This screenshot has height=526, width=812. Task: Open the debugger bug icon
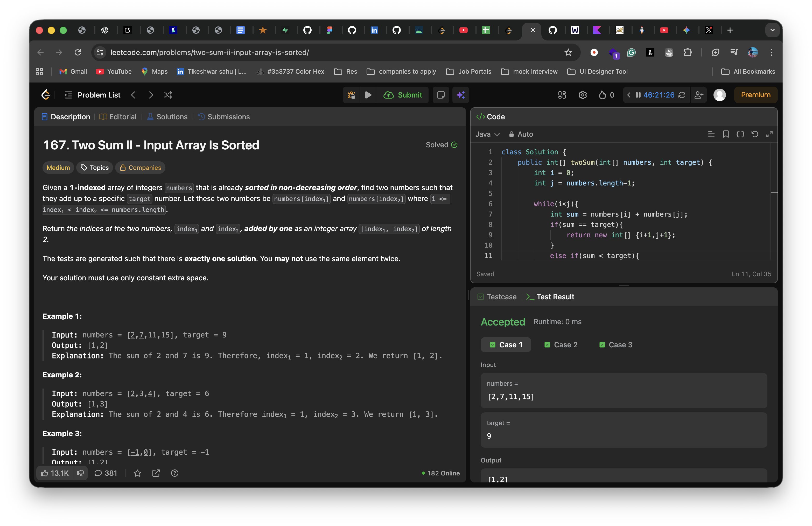click(x=351, y=95)
